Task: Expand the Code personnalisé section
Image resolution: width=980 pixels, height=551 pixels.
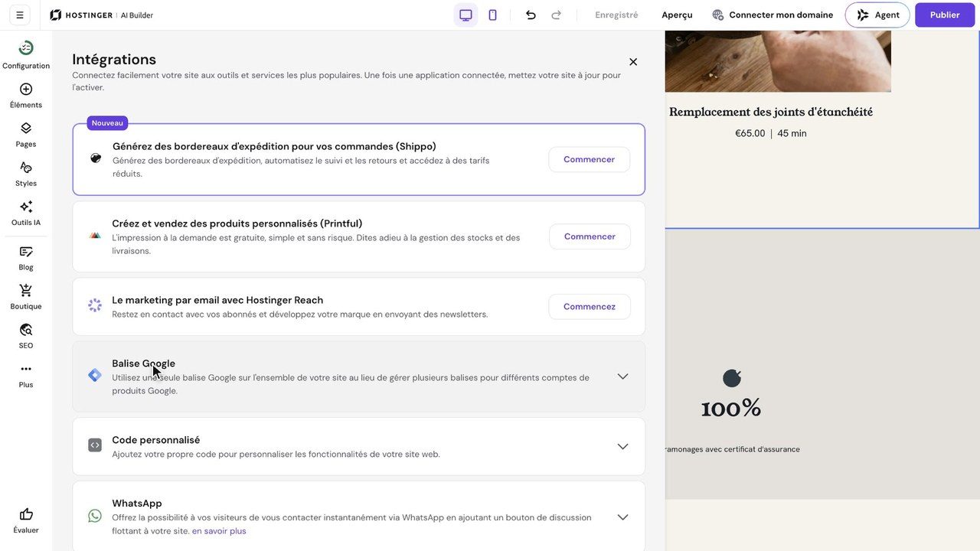Action: point(622,446)
